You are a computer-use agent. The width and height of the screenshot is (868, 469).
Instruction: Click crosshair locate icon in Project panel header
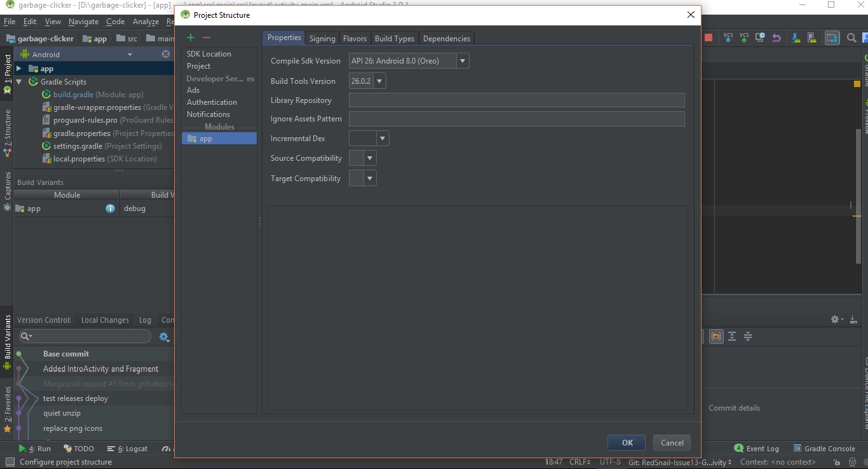click(166, 54)
